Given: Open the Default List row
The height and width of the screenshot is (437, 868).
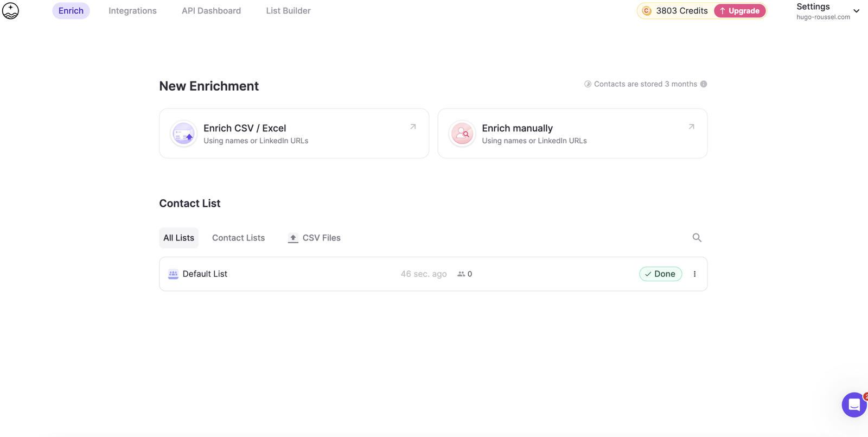Looking at the screenshot, I should coord(433,274).
